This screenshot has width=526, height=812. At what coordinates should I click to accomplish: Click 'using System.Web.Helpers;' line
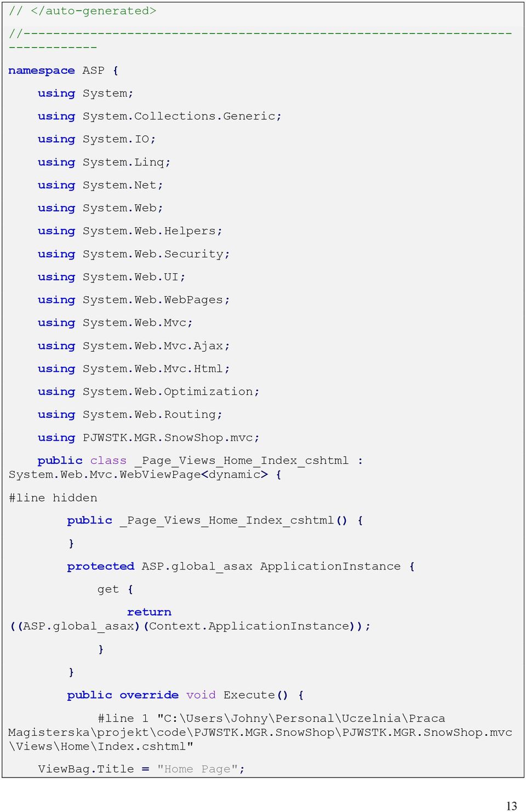click(x=130, y=231)
